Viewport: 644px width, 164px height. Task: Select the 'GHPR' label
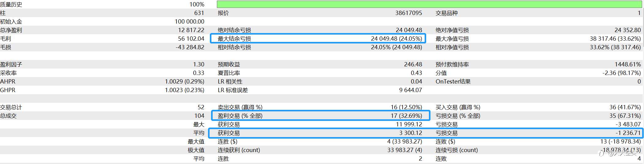click(x=8, y=90)
